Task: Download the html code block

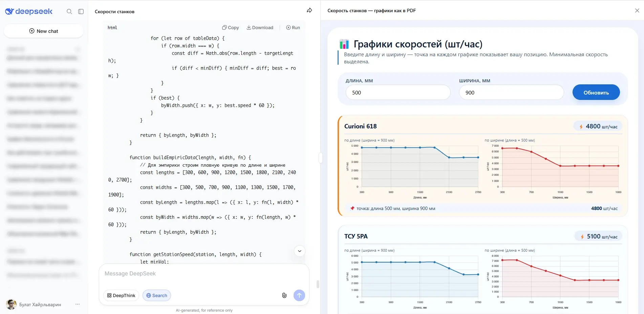Action: click(x=260, y=27)
